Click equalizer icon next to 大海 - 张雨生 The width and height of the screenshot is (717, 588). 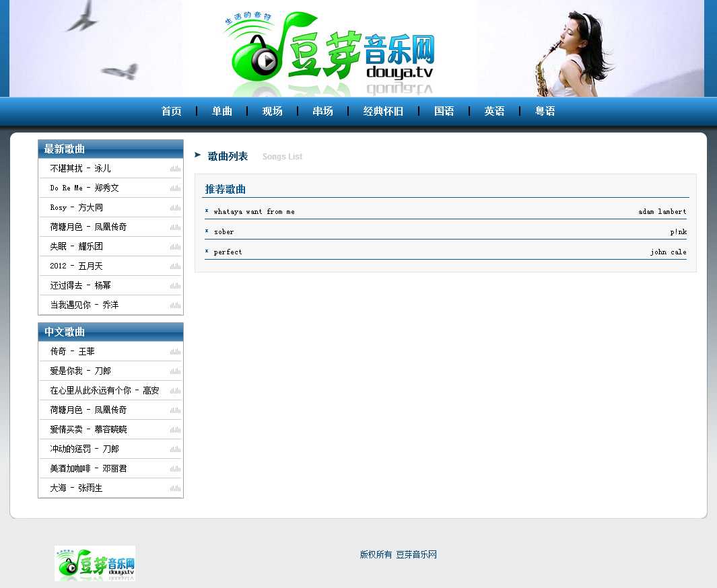click(x=175, y=488)
